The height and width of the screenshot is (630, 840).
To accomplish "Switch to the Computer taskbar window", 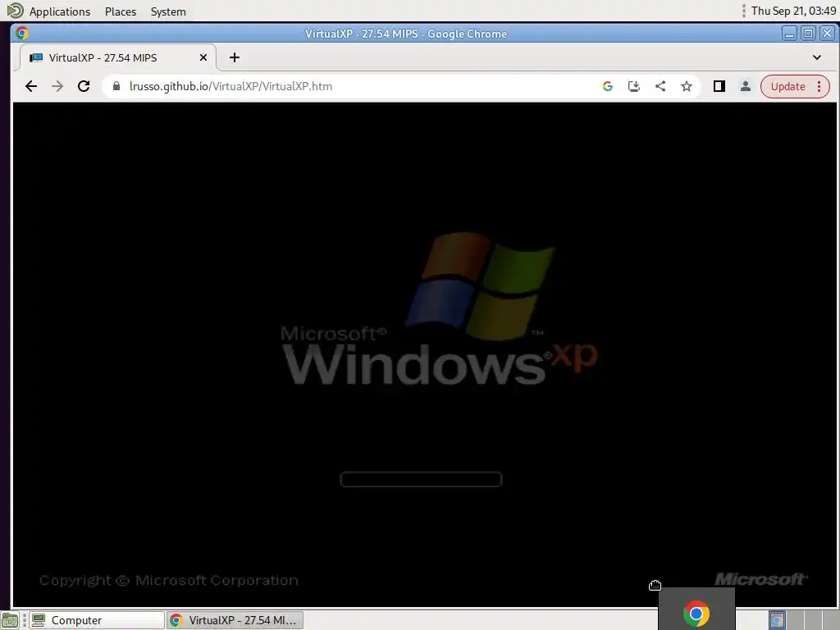I will [97, 620].
